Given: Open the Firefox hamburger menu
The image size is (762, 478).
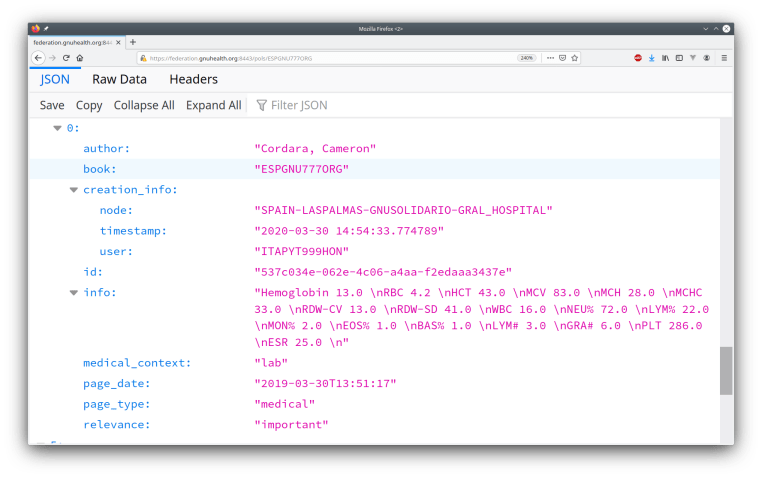Looking at the screenshot, I should [x=723, y=58].
